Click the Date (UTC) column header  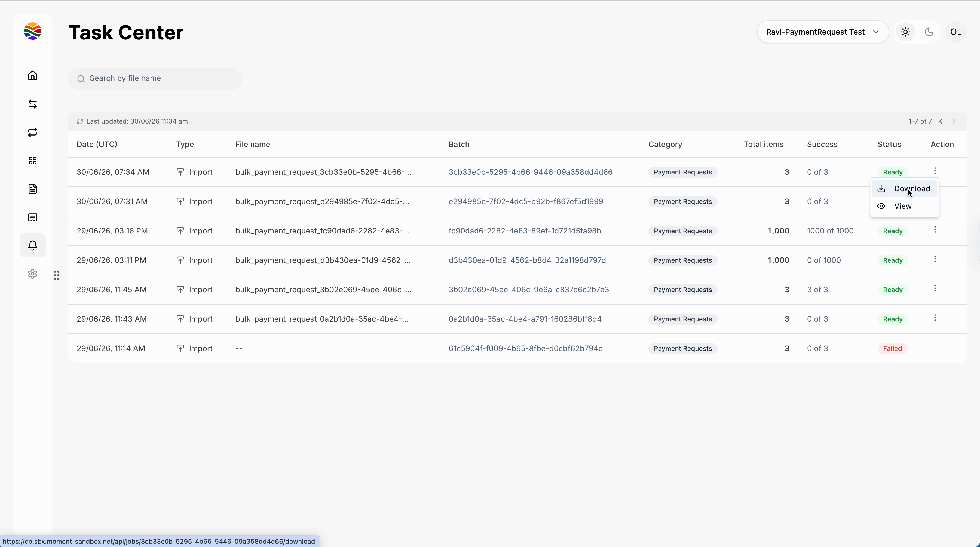[x=97, y=144]
